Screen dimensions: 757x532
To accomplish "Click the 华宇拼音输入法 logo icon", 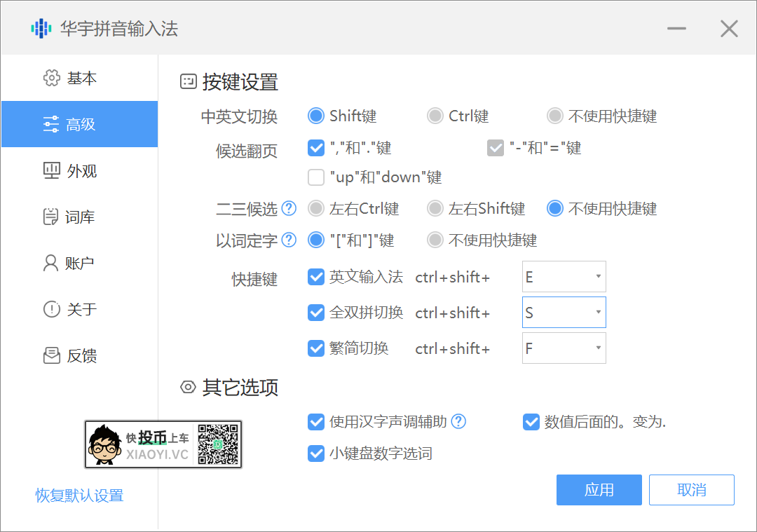I will (x=41, y=29).
